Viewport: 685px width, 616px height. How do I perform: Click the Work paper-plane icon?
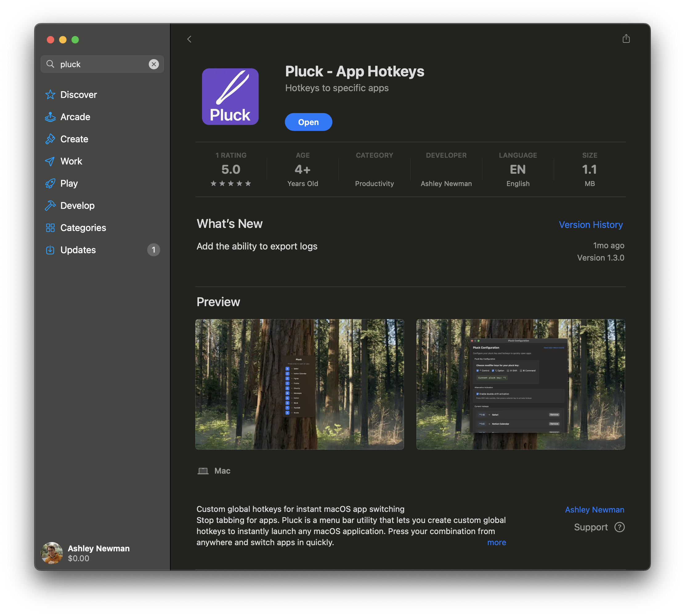(x=50, y=161)
